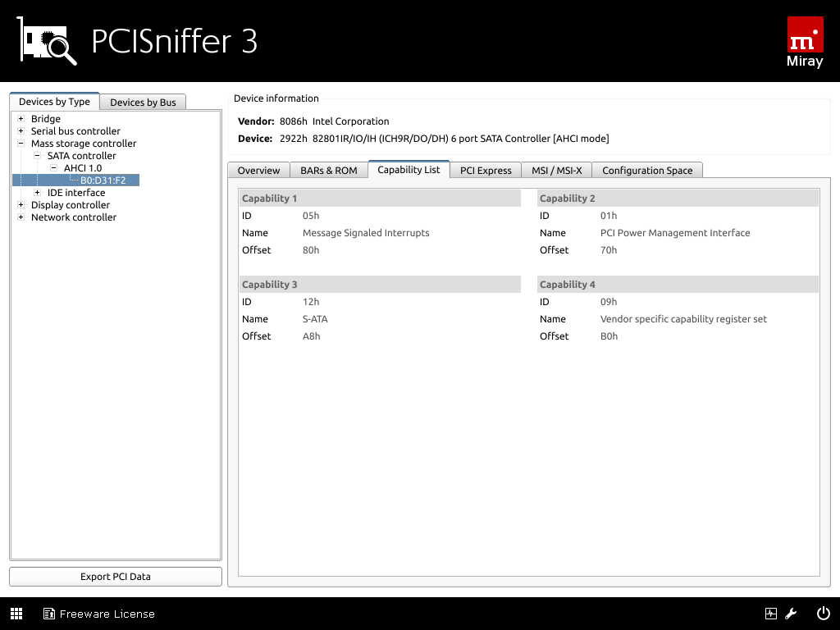Select the Display controller label
This screenshot has height=630, width=840.
(71, 204)
